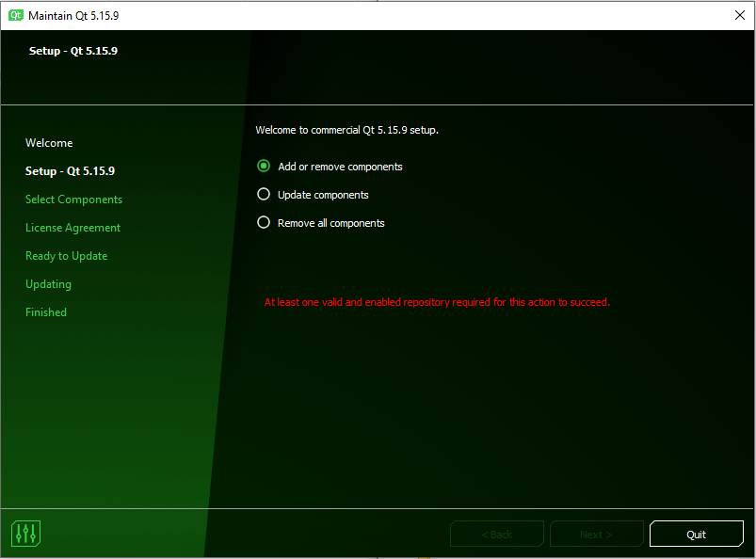The height and width of the screenshot is (559, 756).
Task: Select Remove all components option
Action: tap(265, 223)
